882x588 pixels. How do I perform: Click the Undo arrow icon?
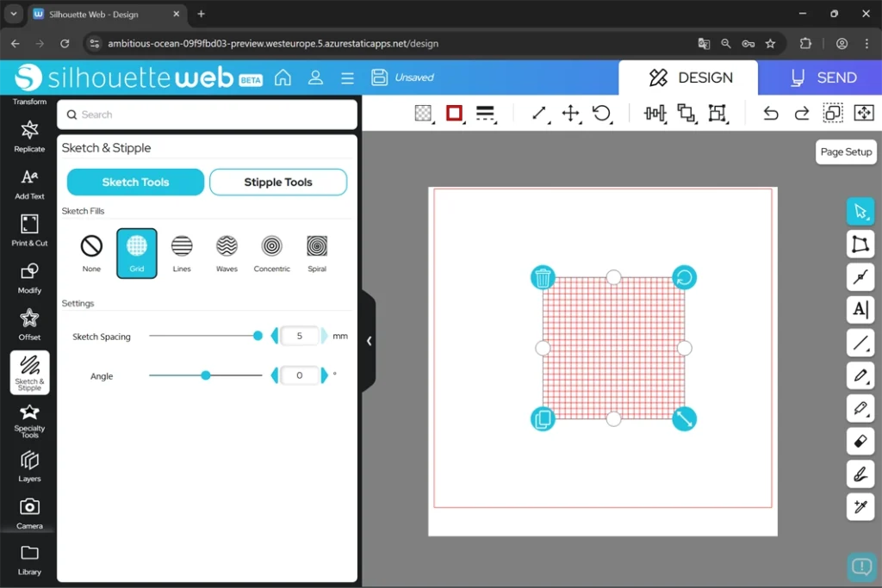tap(771, 114)
